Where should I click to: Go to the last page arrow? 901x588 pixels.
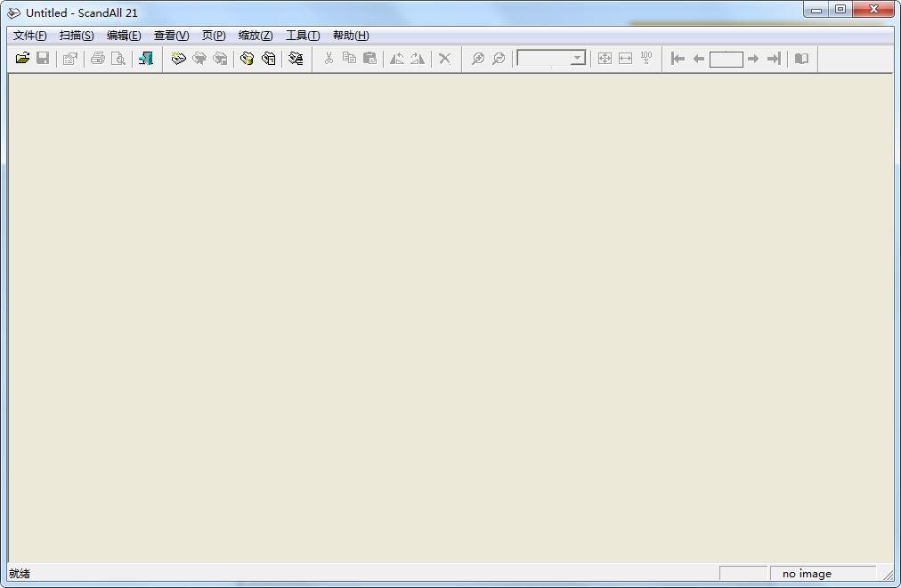774,59
